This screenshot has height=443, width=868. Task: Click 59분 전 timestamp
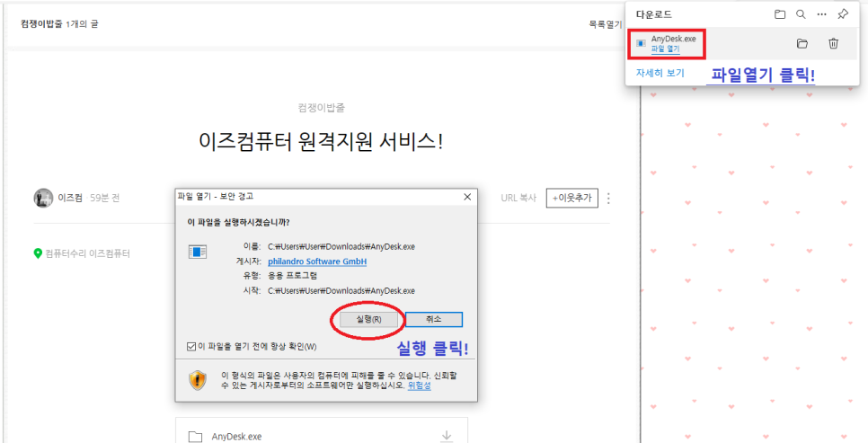(x=104, y=198)
